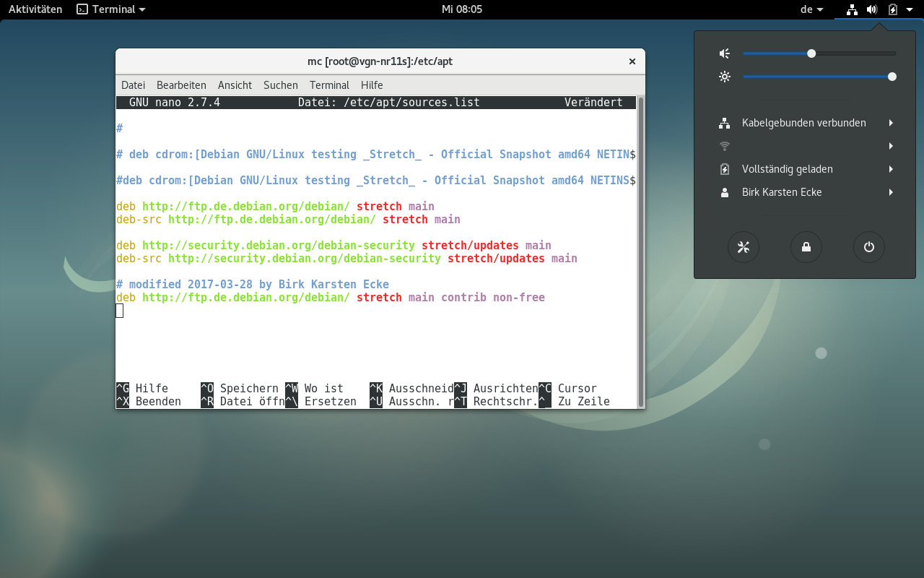Viewport: 924px width, 578px height.
Task: Click the ^G Hilfe nano shortcut
Action: [x=142, y=389]
